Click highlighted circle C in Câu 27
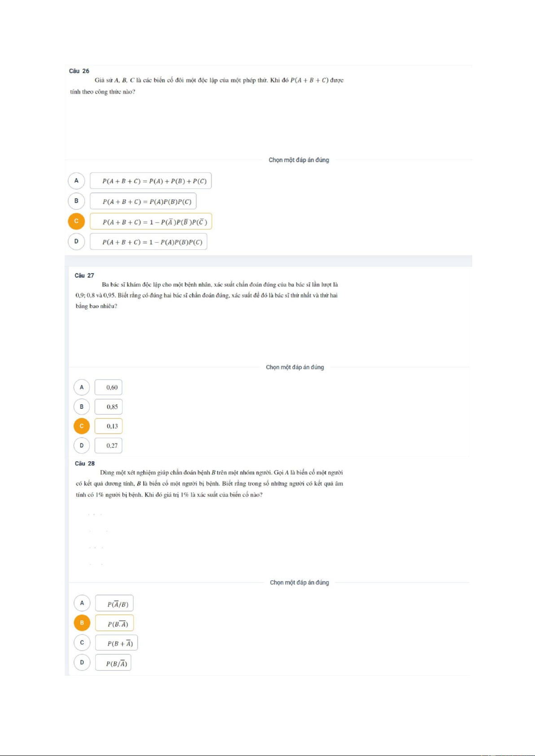This screenshot has height=756, width=535. tap(82, 426)
